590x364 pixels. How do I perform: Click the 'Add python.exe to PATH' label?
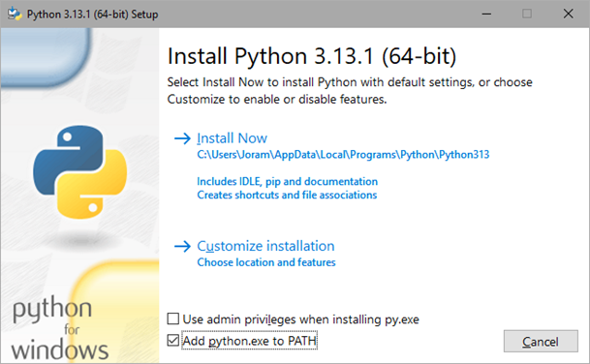coord(250,341)
